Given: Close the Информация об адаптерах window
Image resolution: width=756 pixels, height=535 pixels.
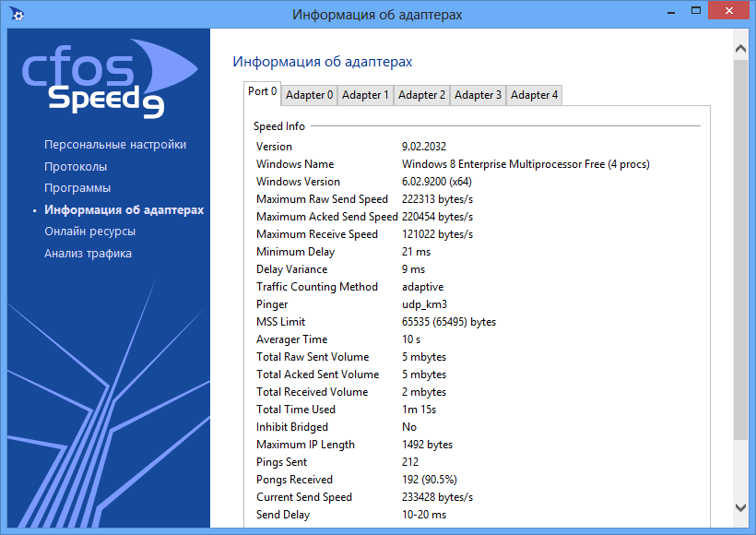Looking at the screenshot, I should pyautogui.click(x=729, y=11).
